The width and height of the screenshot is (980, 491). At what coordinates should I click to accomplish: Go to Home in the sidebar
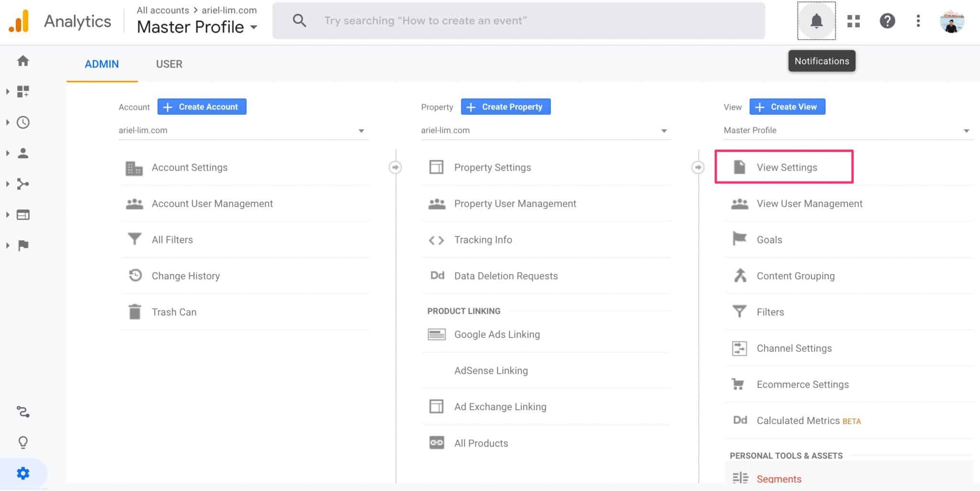[23, 61]
